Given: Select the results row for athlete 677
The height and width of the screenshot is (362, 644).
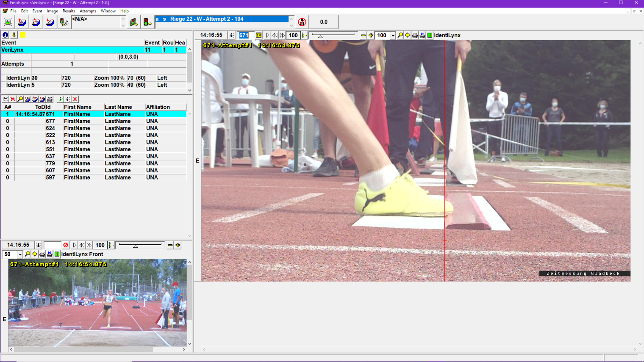Looking at the screenshot, I should pyautogui.click(x=85, y=121).
